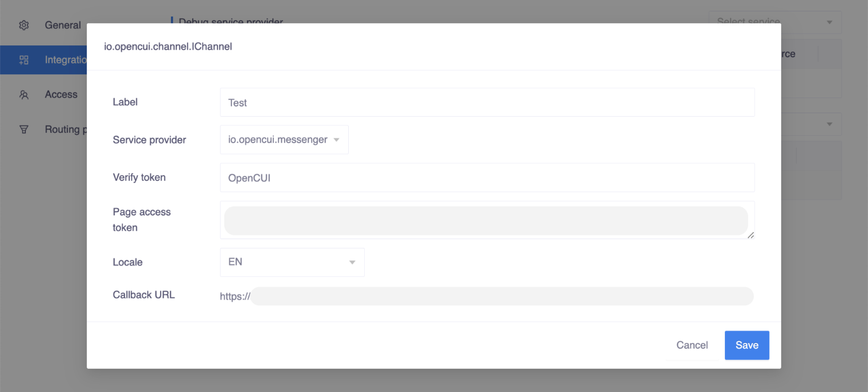The image size is (868, 392).
Task: Click the Verify token field showing OpenCUI
Action: point(486,177)
